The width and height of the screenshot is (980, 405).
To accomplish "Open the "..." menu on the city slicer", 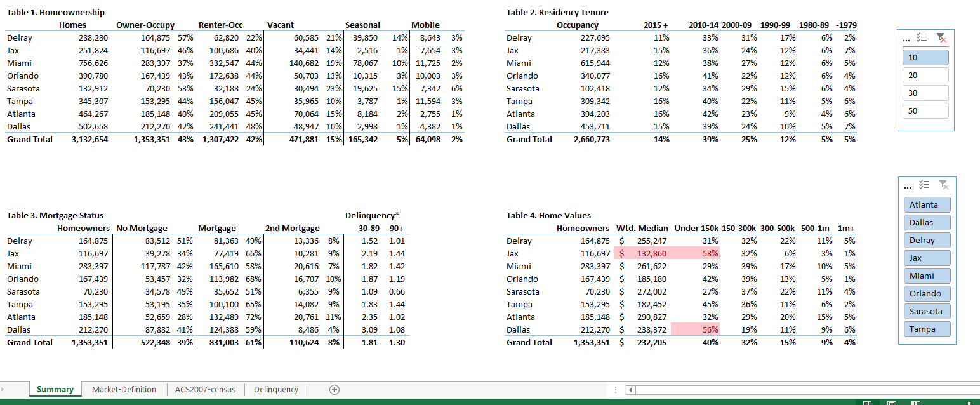I will pyautogui.click(x=907, y=186).
